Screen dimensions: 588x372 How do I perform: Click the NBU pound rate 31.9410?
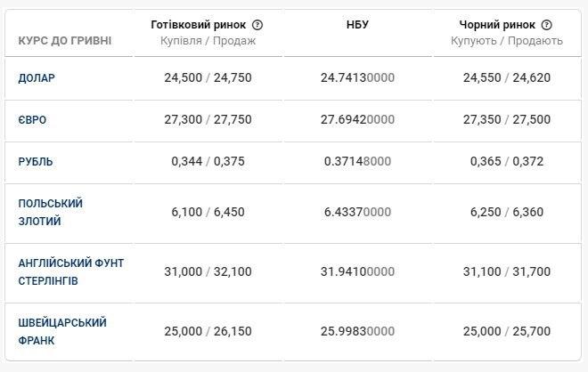(x=356, y=271)
